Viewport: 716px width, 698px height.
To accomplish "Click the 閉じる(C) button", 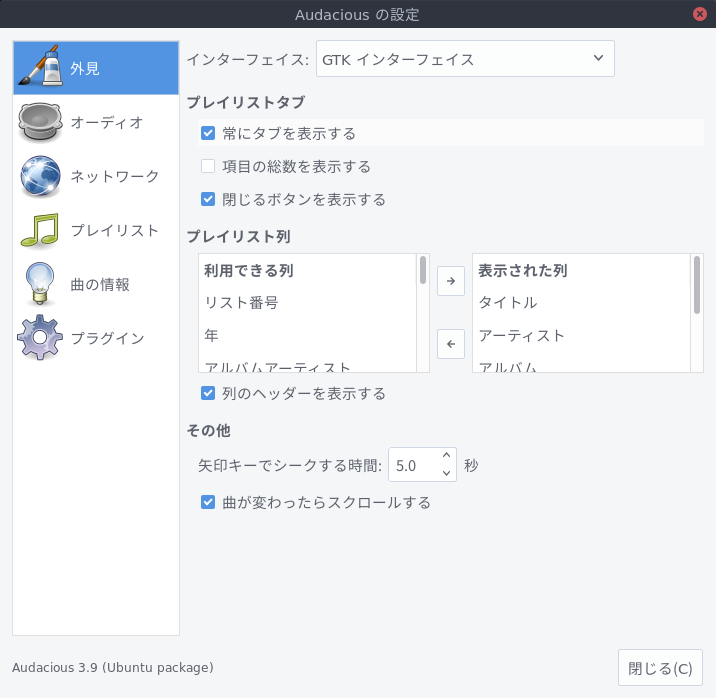I will tap(660, 668).
